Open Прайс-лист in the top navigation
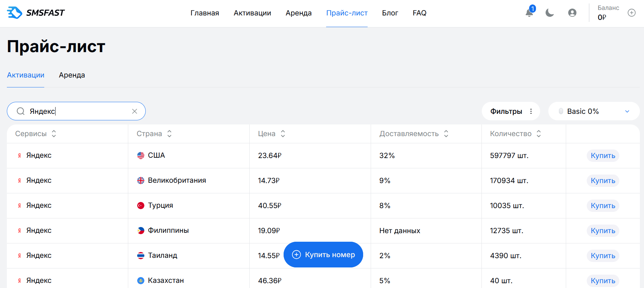The width and height of the screenshot is (644, 288). tap(347, 13)
